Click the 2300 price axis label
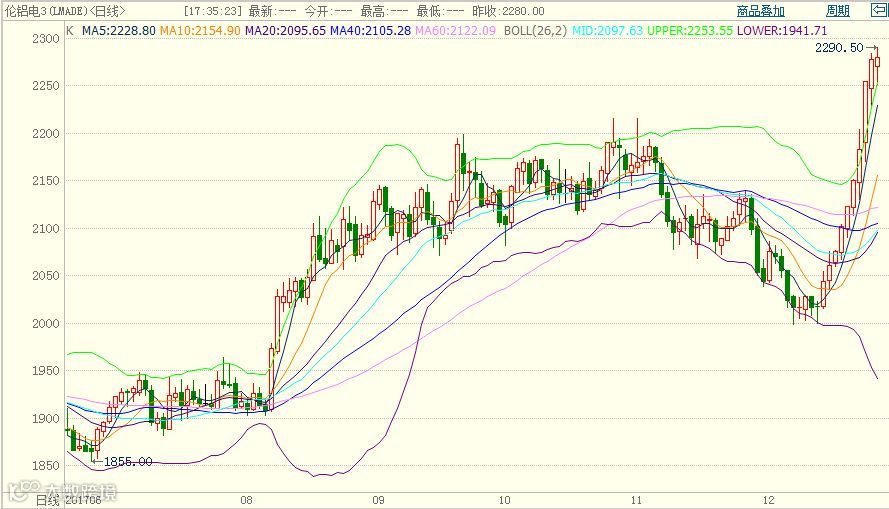 click(x=45, y=39)
